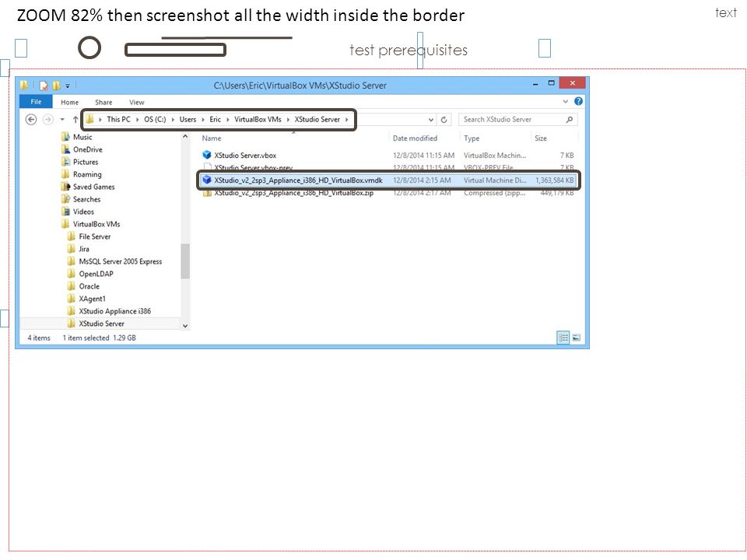Open the Home ribbon tab
The image size is (747, 560).
[69, 102]
